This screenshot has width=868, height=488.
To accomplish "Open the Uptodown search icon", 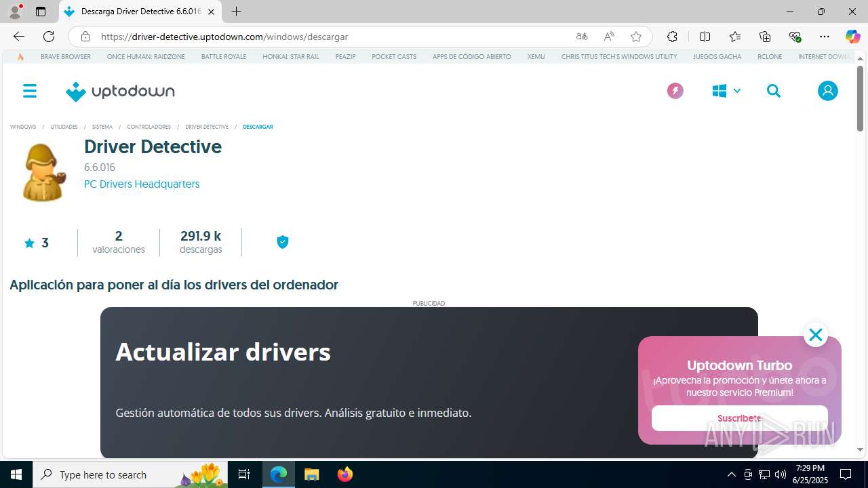I will [x=774, y=91].
